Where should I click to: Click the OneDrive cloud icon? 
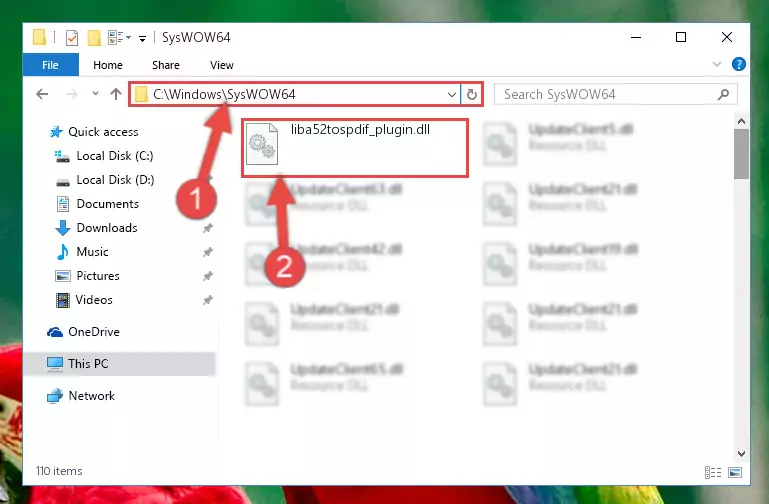[x=55, y=332]
